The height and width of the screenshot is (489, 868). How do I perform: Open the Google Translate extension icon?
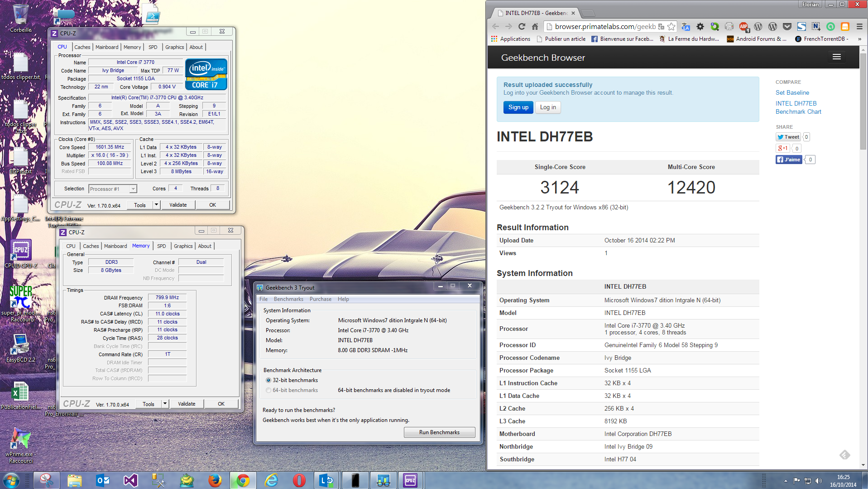coord(686,27)
